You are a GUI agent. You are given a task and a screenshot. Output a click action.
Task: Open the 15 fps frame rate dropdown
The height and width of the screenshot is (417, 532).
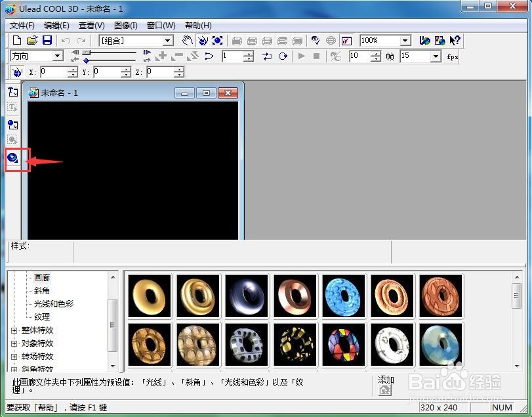[x=436, y=56]
